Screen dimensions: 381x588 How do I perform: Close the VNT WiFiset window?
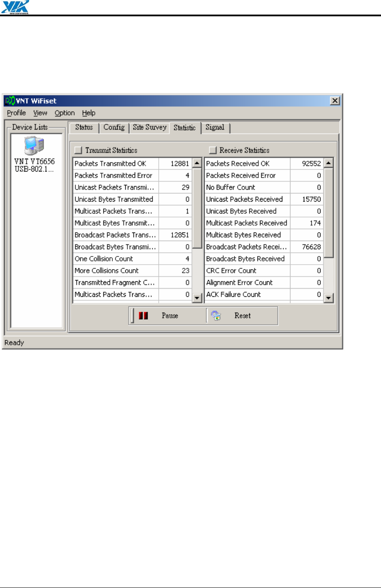point(335,101)
